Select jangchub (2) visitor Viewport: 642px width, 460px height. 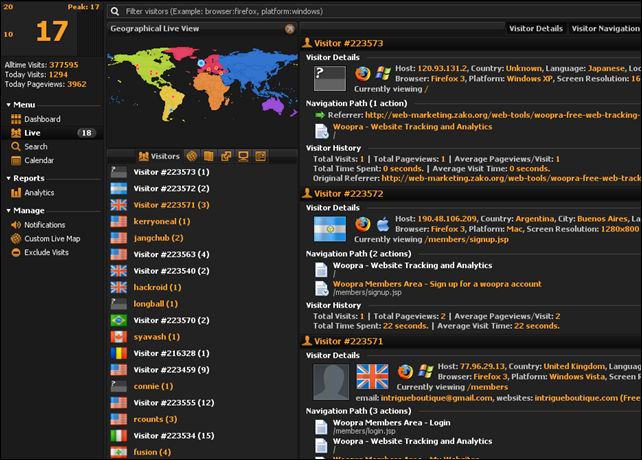(x=202, y=238)
